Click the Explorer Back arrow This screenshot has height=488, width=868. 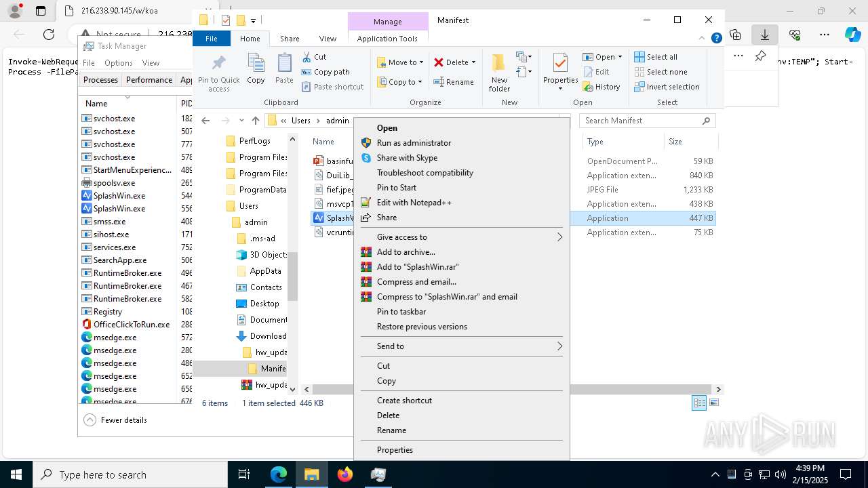205,121
